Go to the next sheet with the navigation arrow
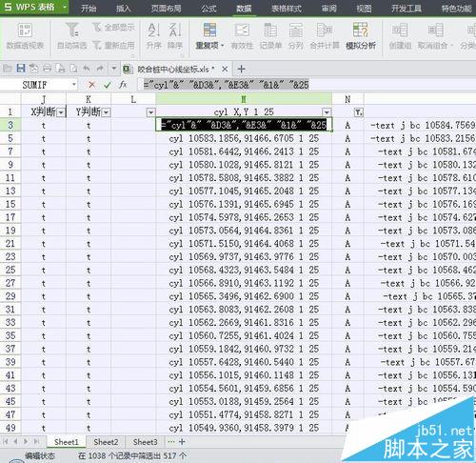Image resolution: width=476 pixels, height=463 pixels. (26, 442)
